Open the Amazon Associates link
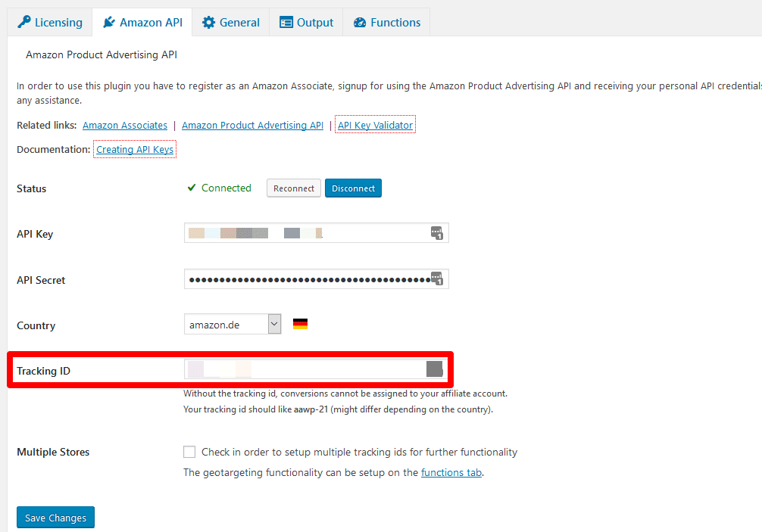762x532 pixels. tap(125, 126)
